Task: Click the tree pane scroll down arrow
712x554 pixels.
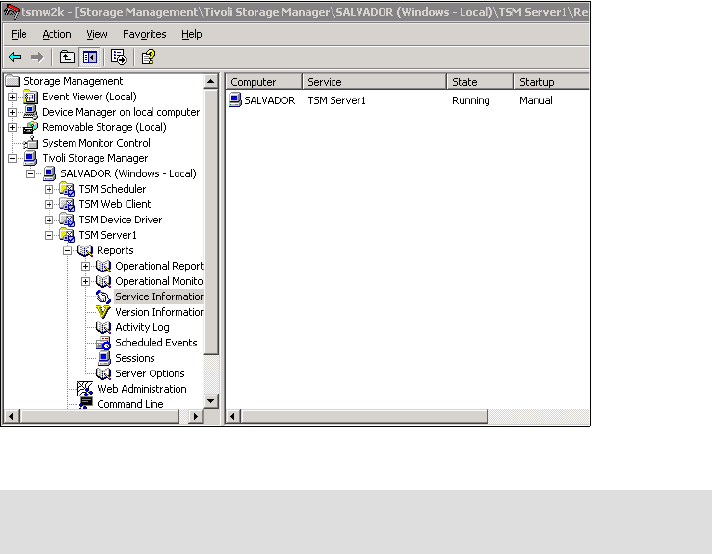Action: (211, 401)
